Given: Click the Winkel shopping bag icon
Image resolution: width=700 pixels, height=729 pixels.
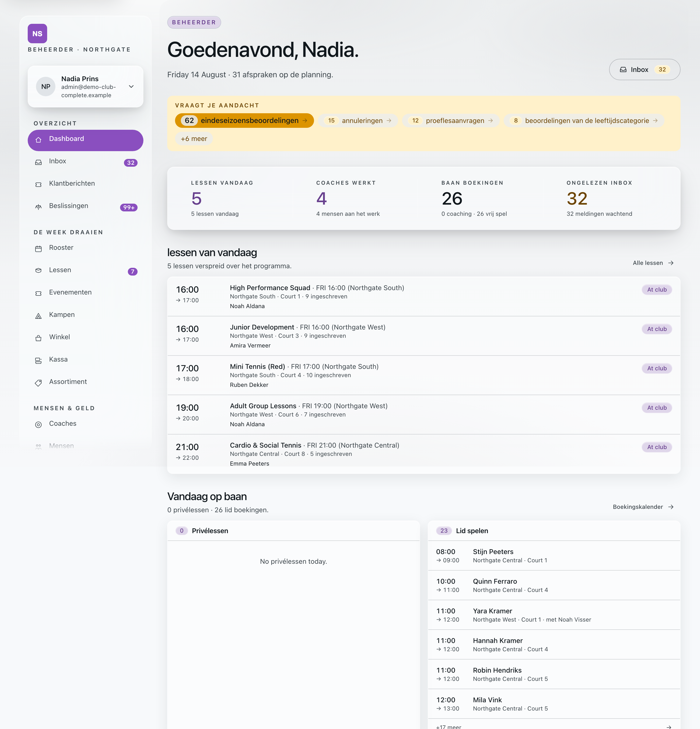Looking at the screenshot, I should pyautogui.click(x=38, y=338).
